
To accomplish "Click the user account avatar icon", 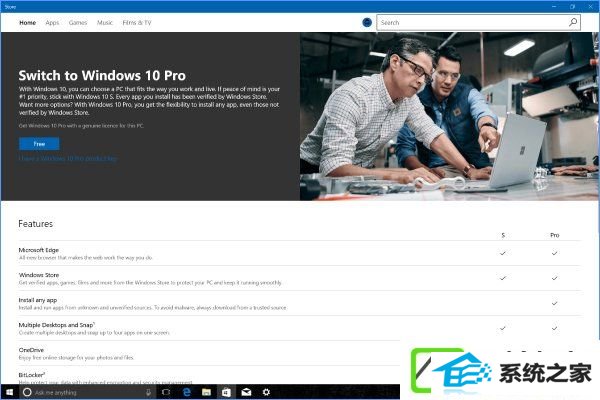I will [x=367, y=23].
